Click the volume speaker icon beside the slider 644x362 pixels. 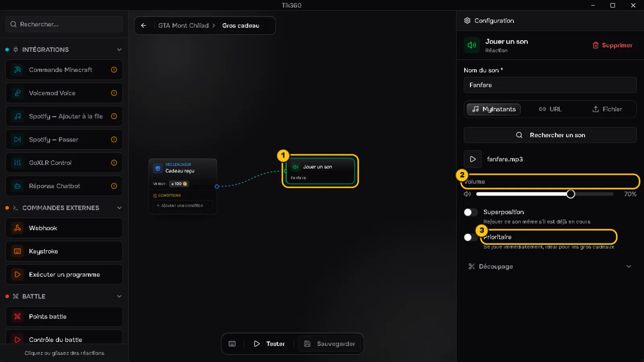point(467,194)
